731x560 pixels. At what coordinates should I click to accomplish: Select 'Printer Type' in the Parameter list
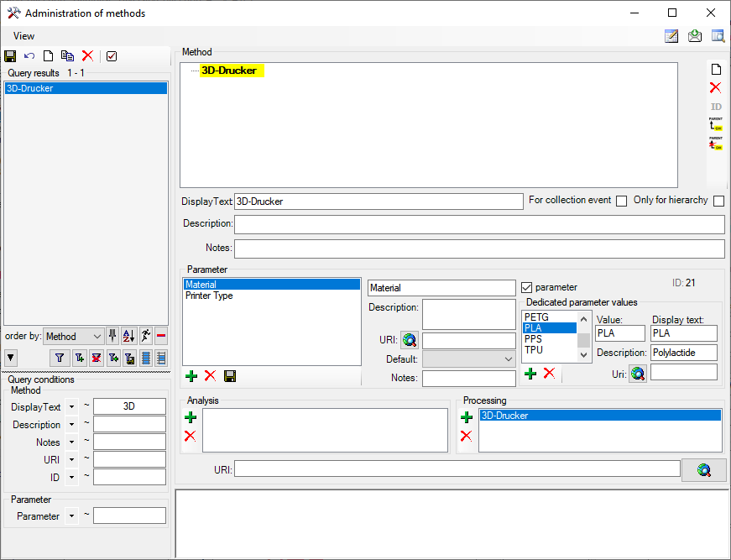click(210, 296)
